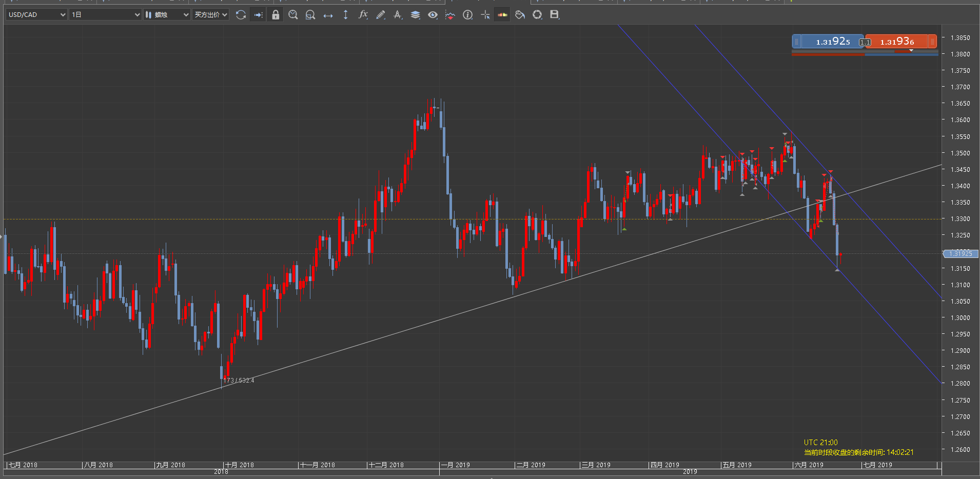Image resolution: width=980 pixels, height=479 pixels.
Task: Open the paint bucket theme tool
Action: [x=520, y=15]
